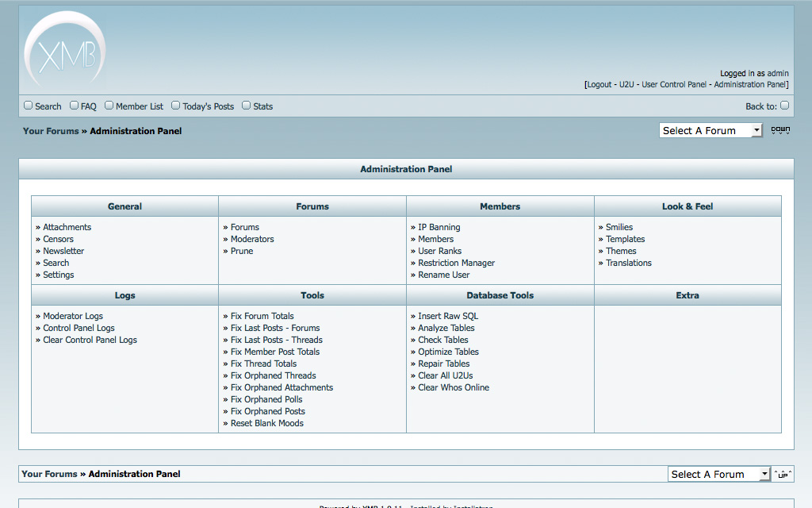Screen dimensions: 812x508
Task: Open the Attachments settings under General
Action: pyautogui.click(x=67, y=227)
